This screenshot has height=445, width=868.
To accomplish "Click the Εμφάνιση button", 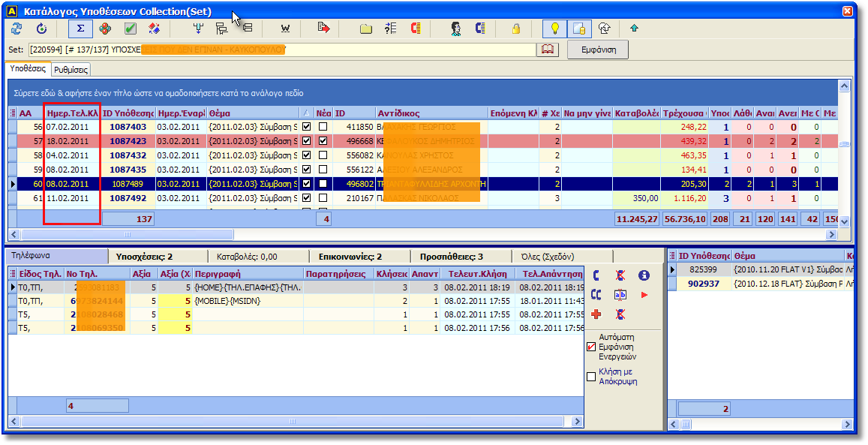I will (x=599, y=50).
